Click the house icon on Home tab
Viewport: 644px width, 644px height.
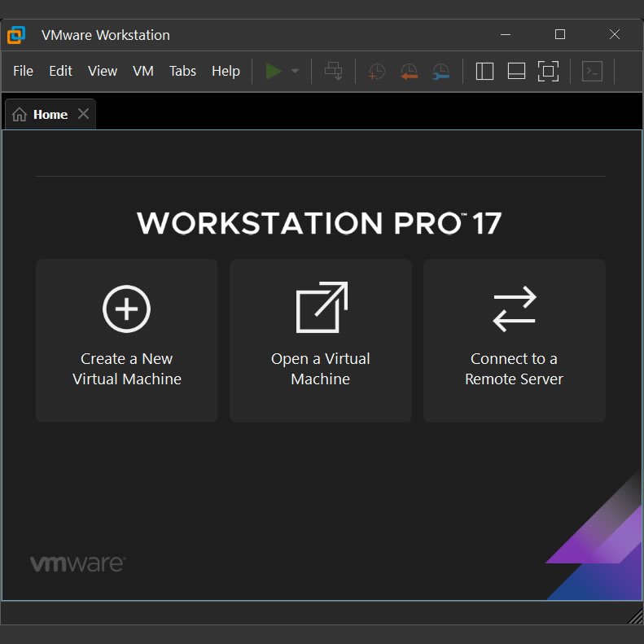[x=20, y=114]
